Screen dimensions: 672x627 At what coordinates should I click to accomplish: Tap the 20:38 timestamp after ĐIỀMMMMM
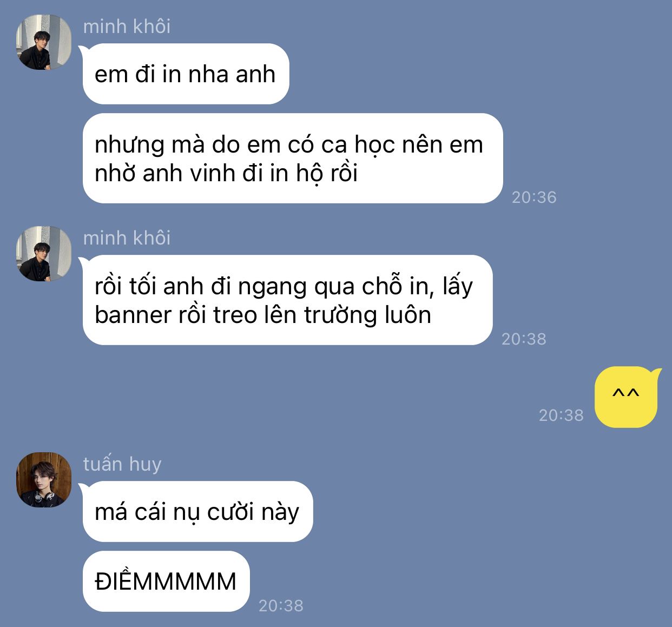(281, 605)
